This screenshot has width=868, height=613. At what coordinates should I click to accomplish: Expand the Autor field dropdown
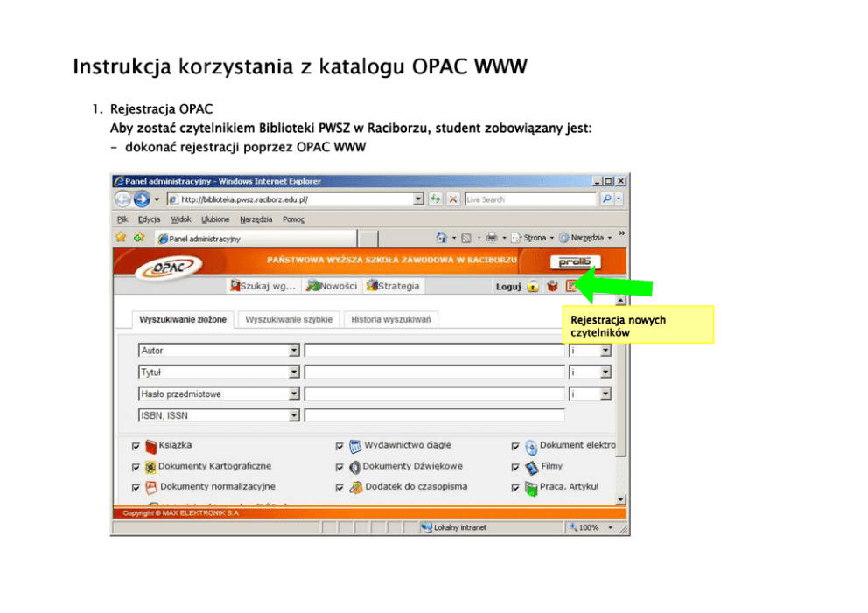[294, 351]
